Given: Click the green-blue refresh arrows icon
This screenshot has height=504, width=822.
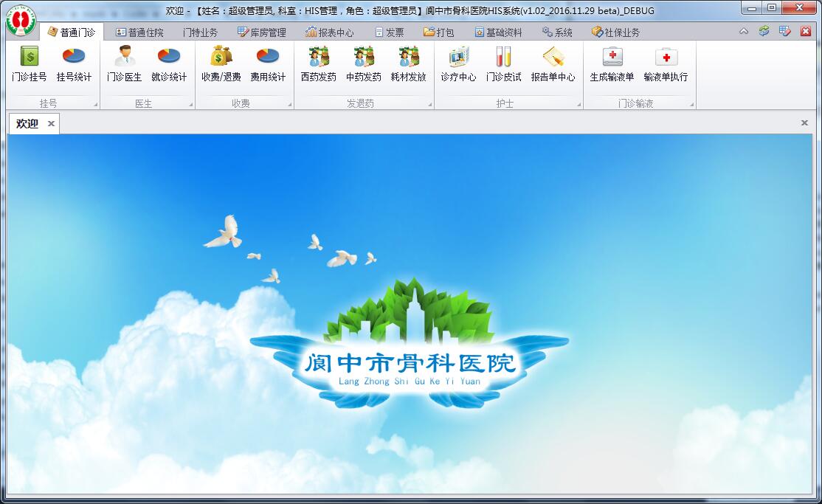Looking at the screenshot, I should click(764, 32).
